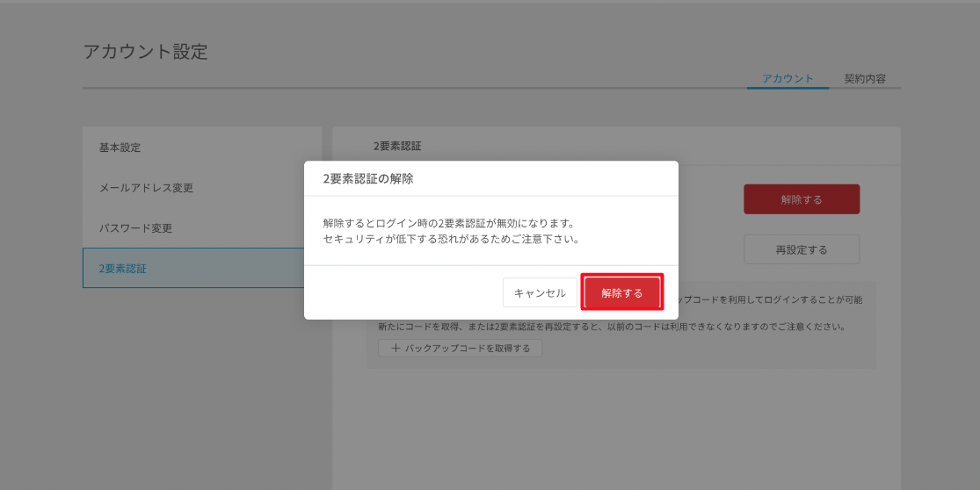
Task: Switch to 契約内容 tab
Action: 865,79
